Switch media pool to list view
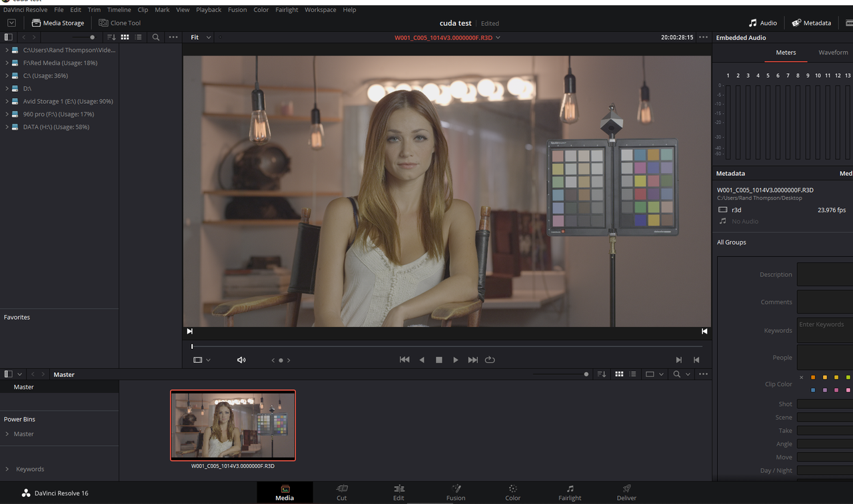 pos(632,374)
